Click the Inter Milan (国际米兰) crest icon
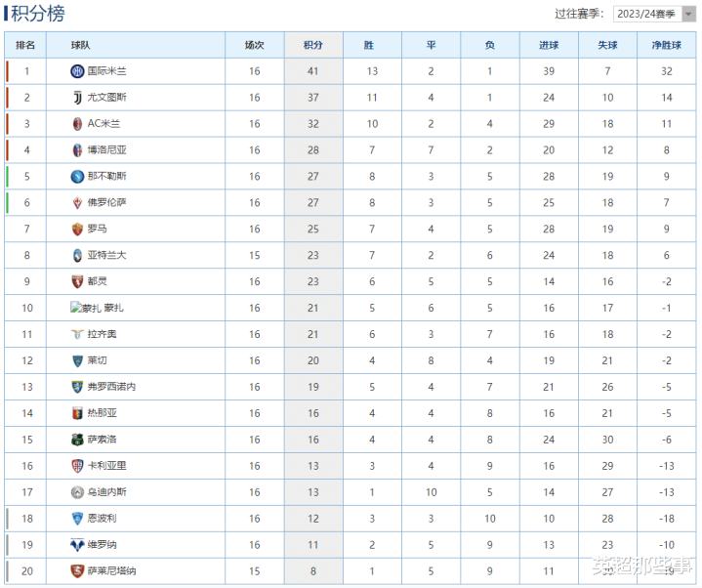The width and height of the screenshot is (702, 588). [77, 70]
